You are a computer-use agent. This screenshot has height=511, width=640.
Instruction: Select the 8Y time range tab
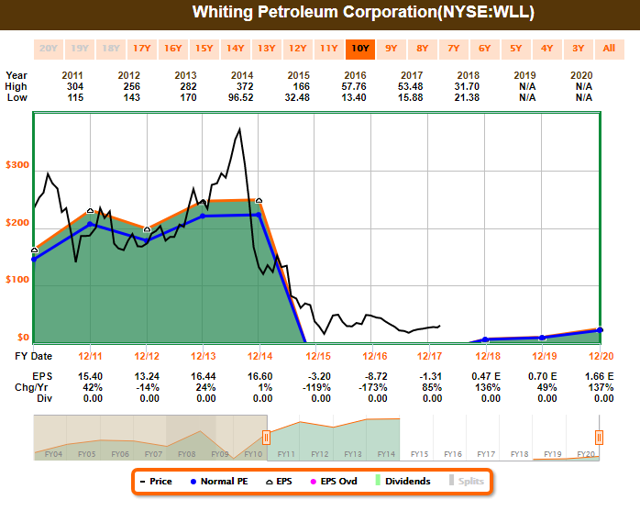click(422, 49)
